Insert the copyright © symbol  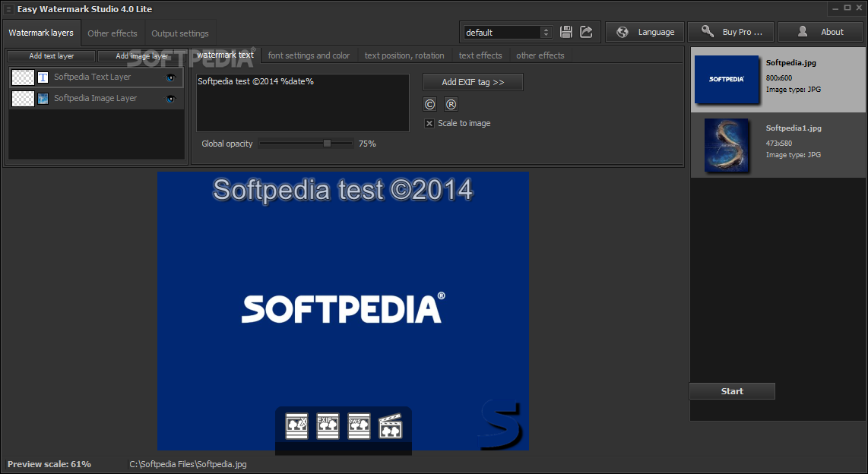(x=429, y=104)
